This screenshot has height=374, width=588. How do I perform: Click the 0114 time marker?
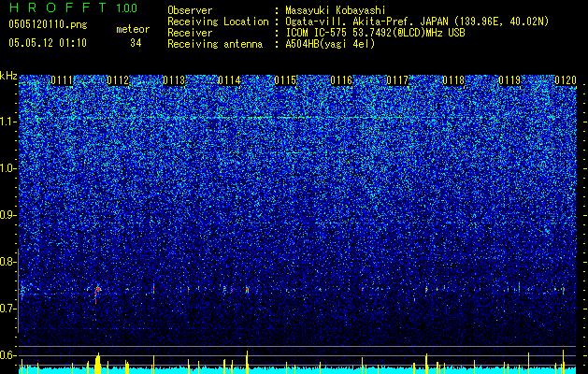point(230,80)
